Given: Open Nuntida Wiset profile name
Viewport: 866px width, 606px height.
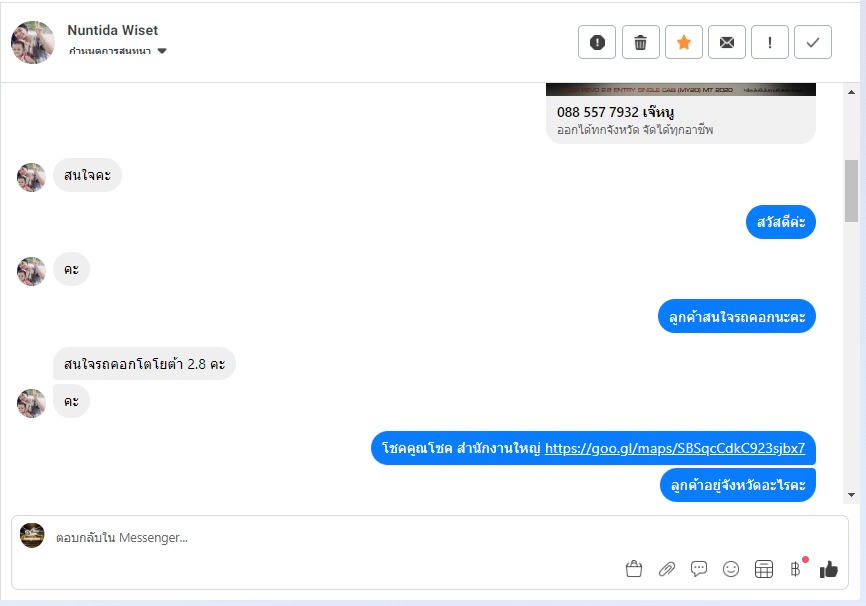Looking at the screenshot, I should click(113, 30).
